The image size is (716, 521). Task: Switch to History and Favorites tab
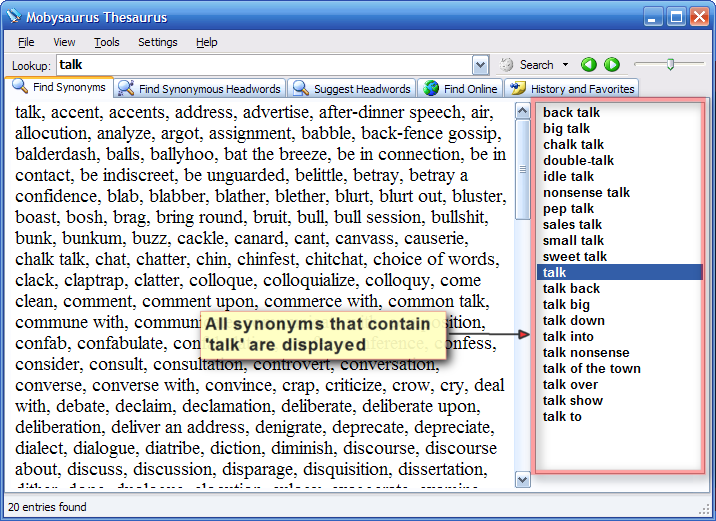pyautogui.click(x=572, y=89)
